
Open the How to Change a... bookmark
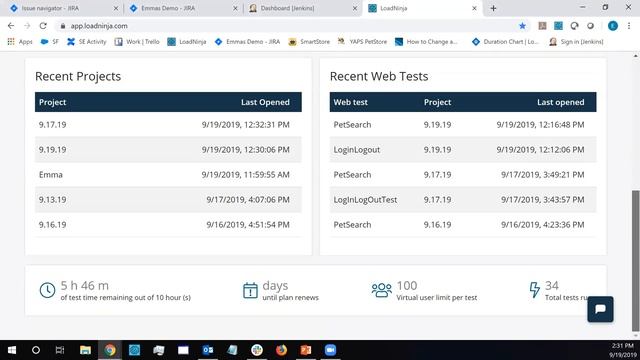pos(426,42)
